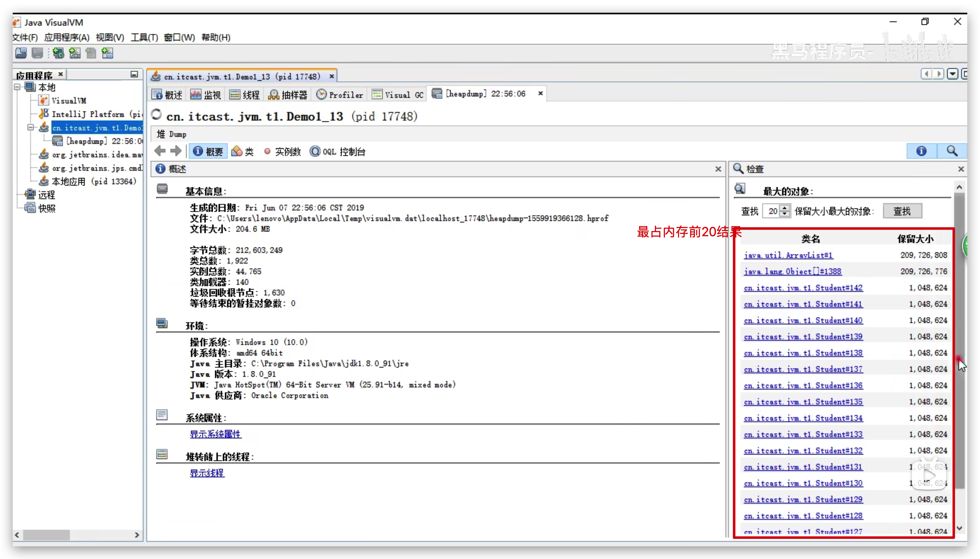Open the java.util.ArrayList#1 link
980x559 pixels.
[788, 255]
